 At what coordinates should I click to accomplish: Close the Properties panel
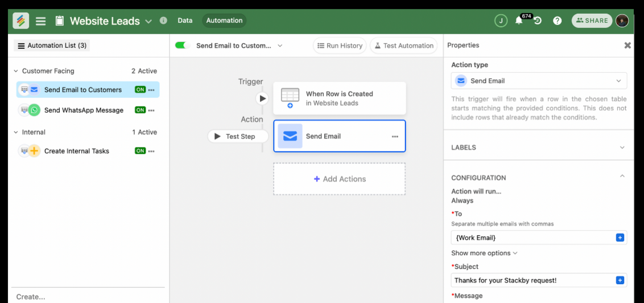pos(628,46)
